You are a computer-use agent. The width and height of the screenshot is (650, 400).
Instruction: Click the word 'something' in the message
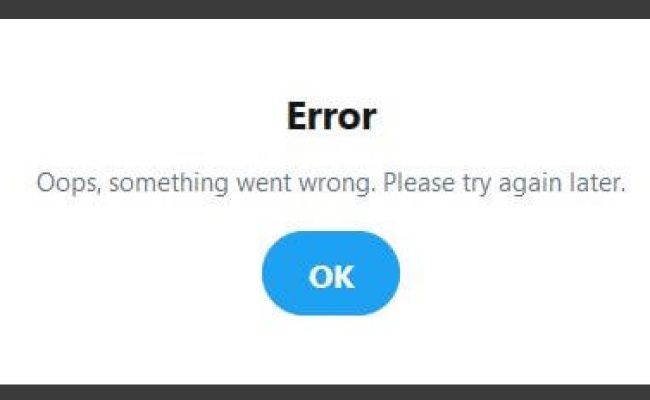[169, 183]
